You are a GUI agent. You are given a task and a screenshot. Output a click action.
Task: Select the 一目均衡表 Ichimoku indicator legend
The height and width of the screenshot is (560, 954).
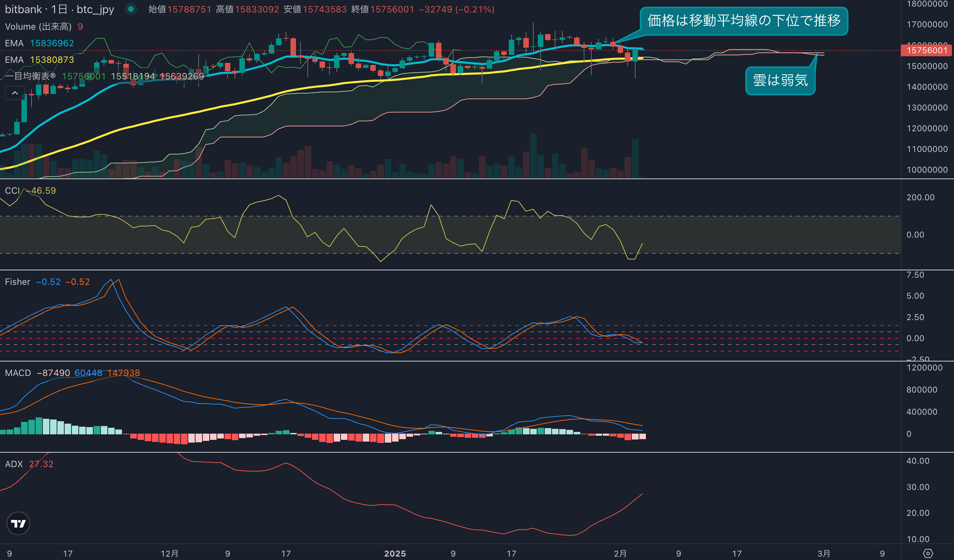[30, 76]
